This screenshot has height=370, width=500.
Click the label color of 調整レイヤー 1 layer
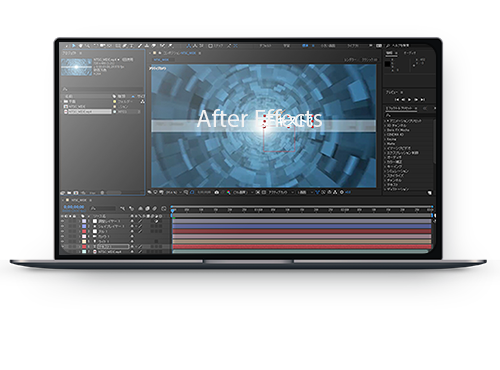[84, 221]
